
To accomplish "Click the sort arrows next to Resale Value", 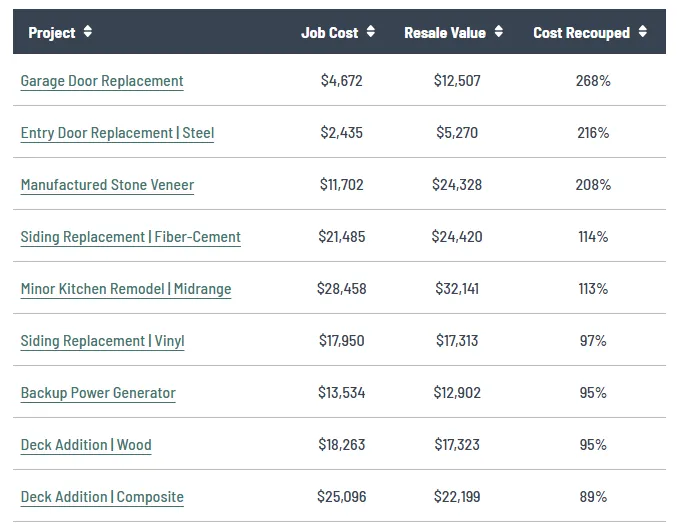I will coord(499,32).
